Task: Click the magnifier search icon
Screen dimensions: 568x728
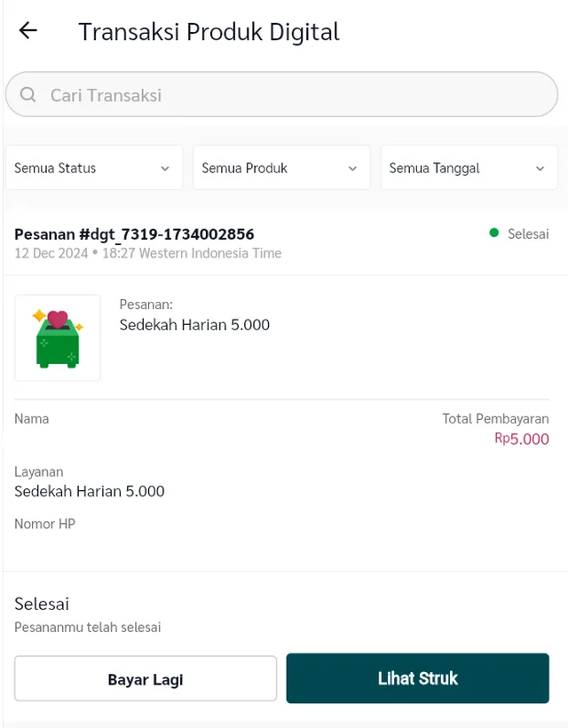Action: click(28, 95)
